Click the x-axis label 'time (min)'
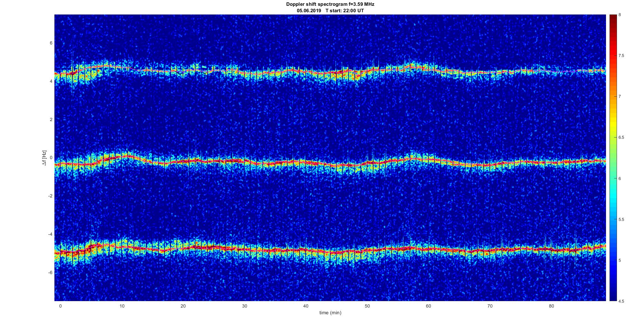Screen dimensions: 644x323 [330, 313]
